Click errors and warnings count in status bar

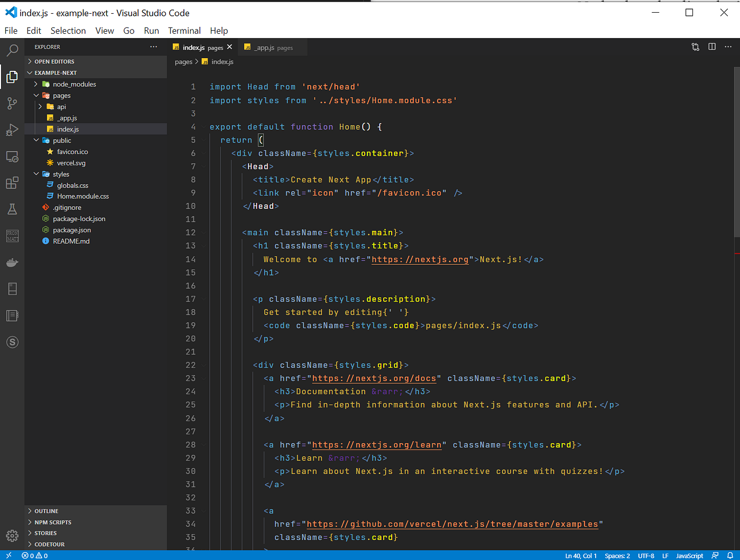35,555
